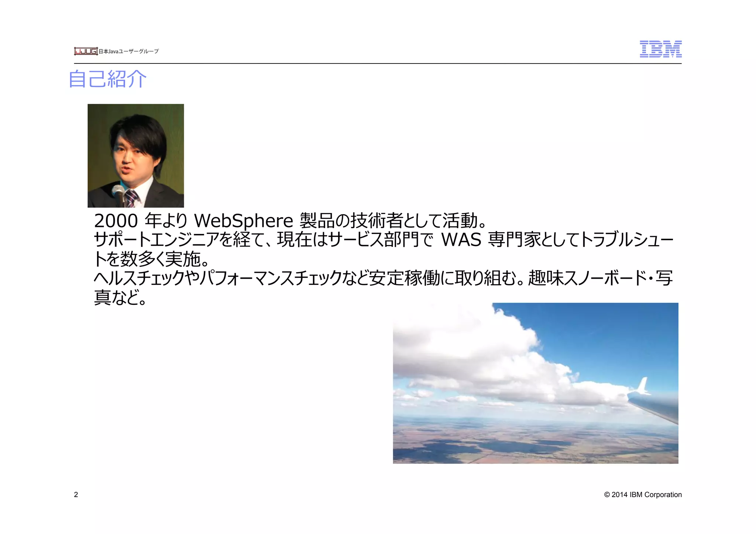Click the IBM logo

660,49
